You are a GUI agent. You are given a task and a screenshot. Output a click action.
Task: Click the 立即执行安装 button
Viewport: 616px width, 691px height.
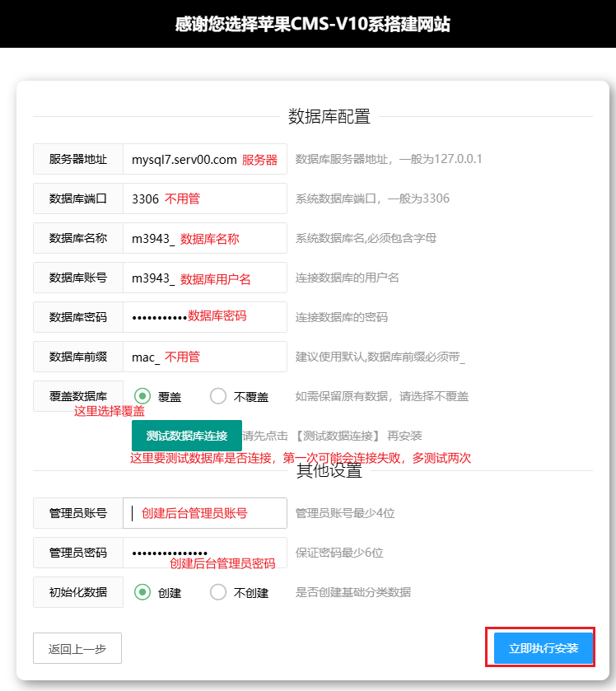(544, 648)
